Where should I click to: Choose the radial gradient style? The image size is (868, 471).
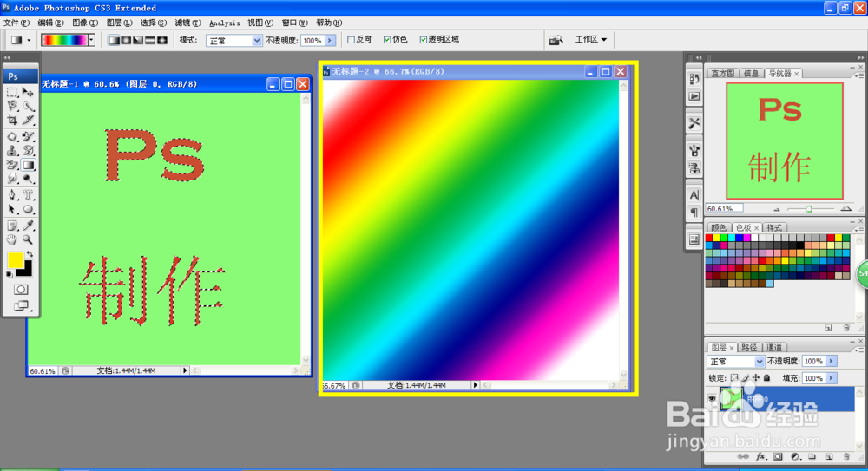click(126, 40)
